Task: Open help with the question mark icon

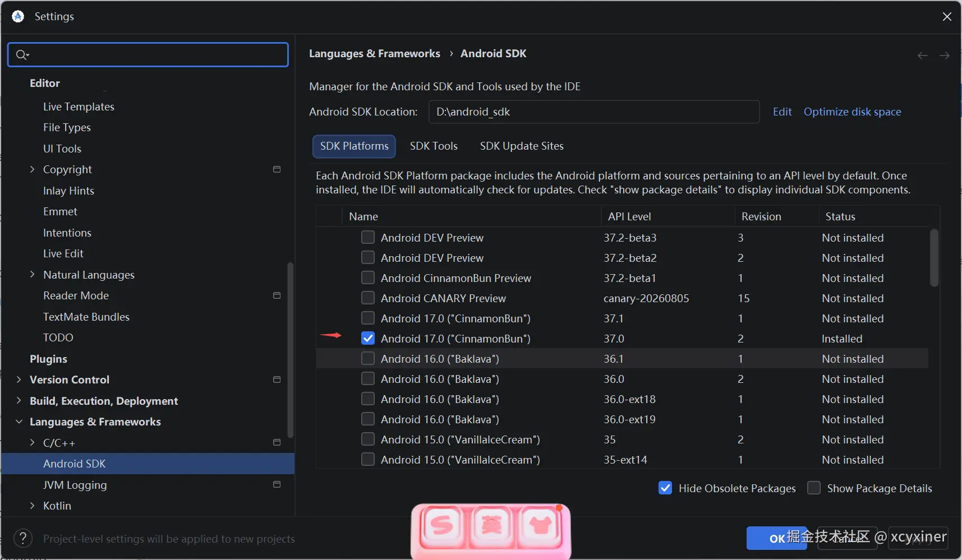Action: point(23,539)
